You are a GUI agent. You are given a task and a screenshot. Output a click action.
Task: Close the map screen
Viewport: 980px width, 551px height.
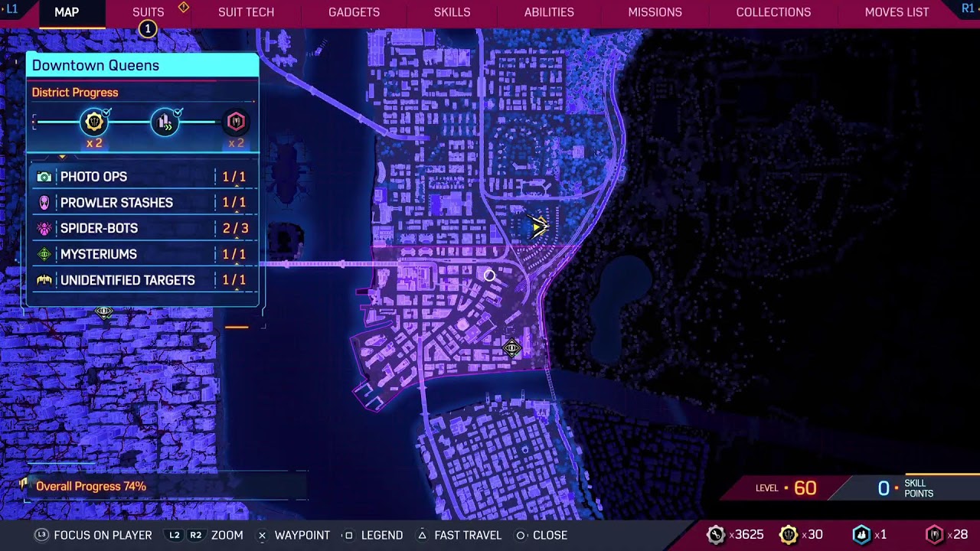pos(541,535)
